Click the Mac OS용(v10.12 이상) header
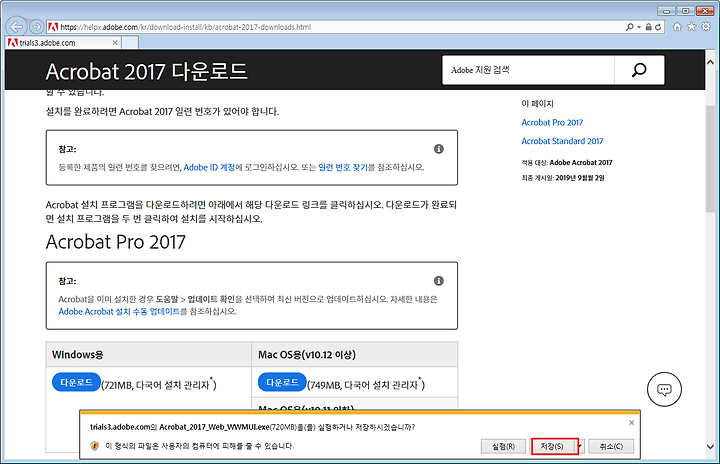This screenshot has height=464, width=720. 354,354
